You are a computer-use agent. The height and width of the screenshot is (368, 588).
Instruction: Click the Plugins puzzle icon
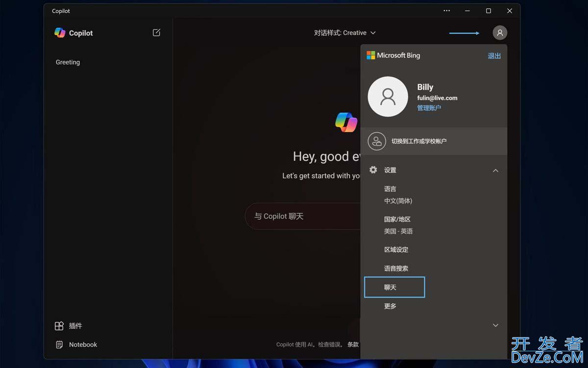tap(59, 326)
